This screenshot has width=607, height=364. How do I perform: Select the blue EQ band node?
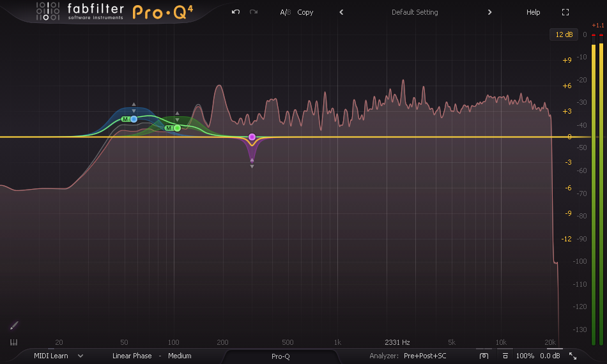pos(134,119)
